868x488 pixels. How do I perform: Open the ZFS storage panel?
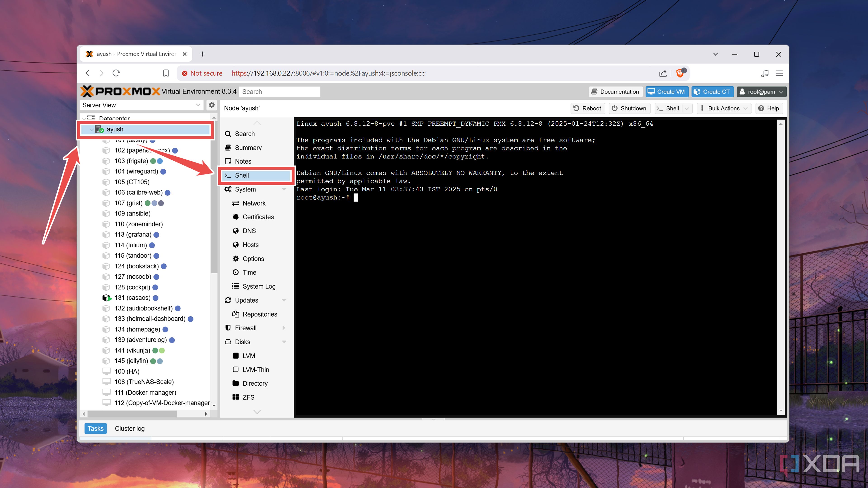tap(248, 397)
